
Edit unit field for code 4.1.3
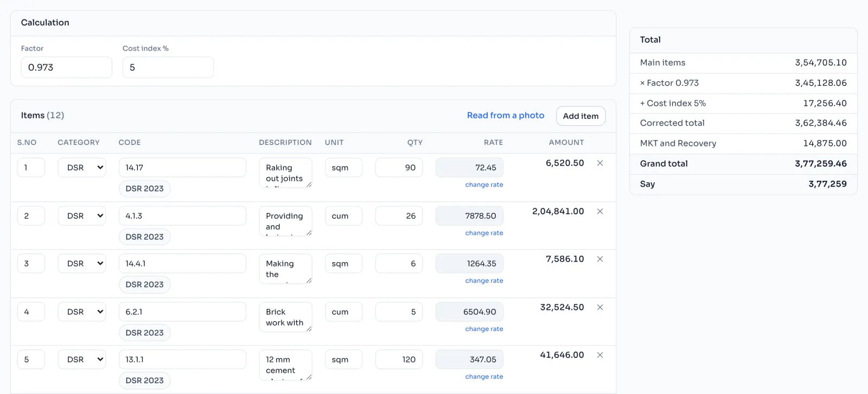343,215
